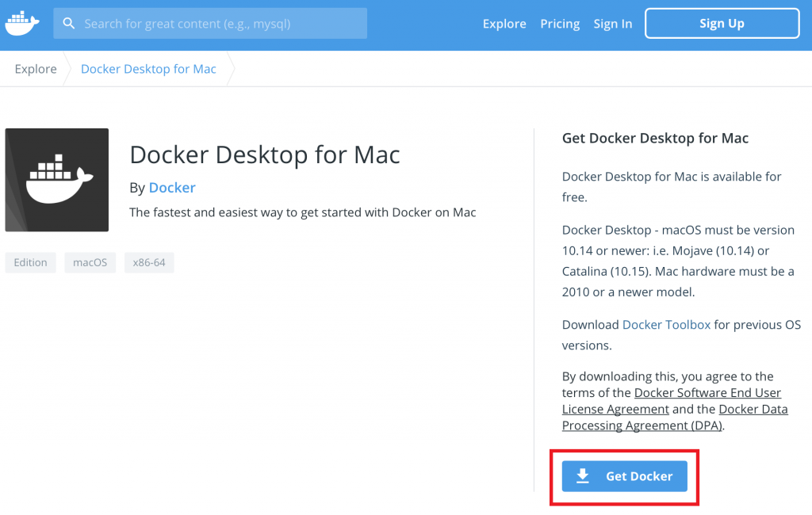Click Explore in the breadcrumb trail
Screen dimensions: 812x515
[35, 69]
